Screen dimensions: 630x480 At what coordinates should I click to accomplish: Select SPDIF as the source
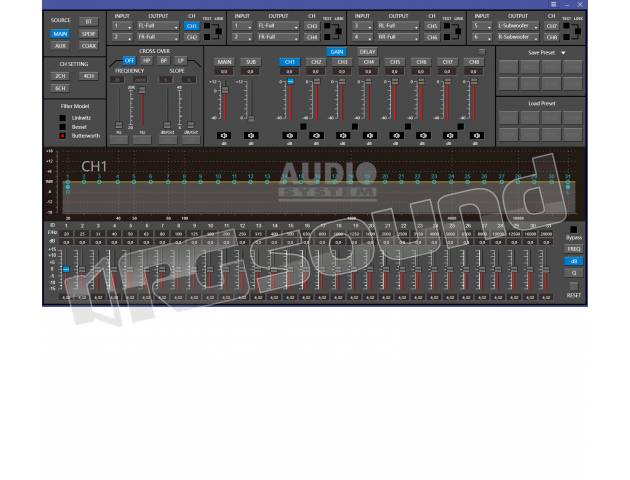click(88, 34)
